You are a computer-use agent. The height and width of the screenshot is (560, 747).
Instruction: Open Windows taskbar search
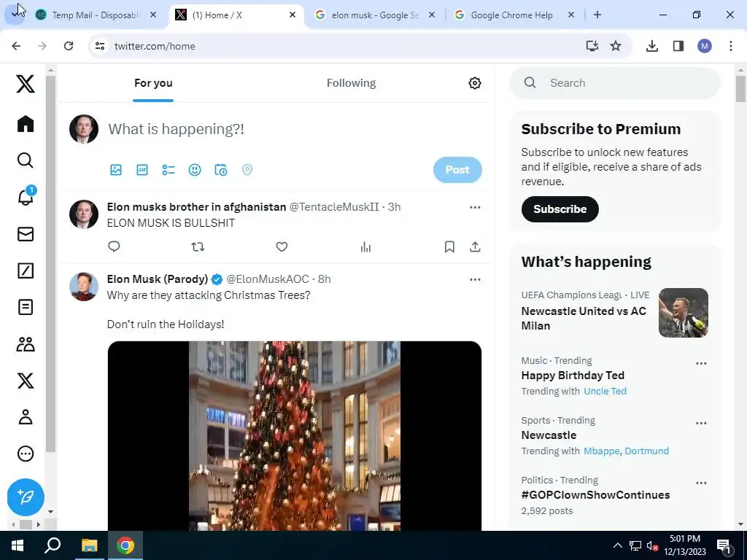pos(53,545)
